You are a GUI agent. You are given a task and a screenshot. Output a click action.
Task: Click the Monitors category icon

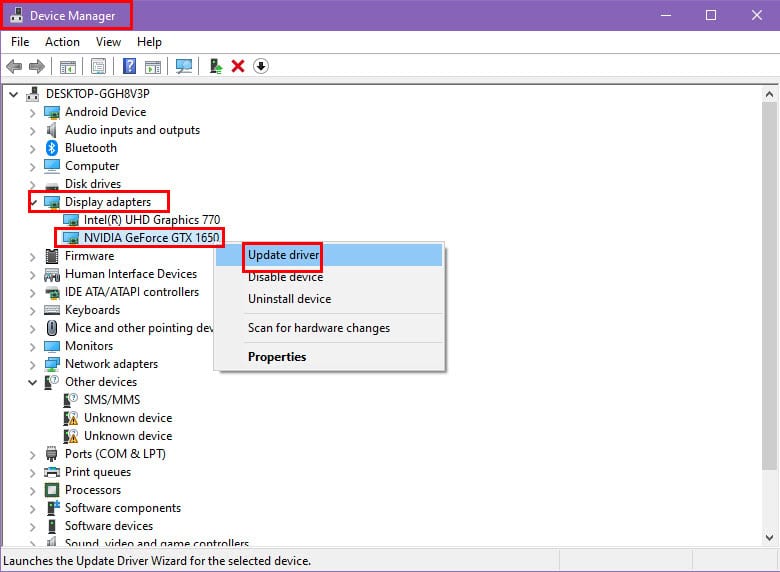[x=52, y=346]
